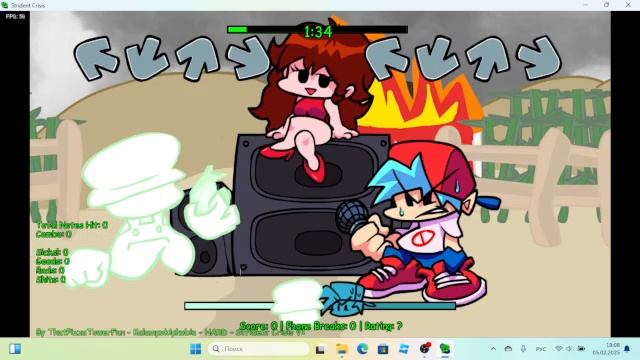Click the 'Shits: 0' counter
The width and height of the screenshot is (640, 360).
point(51,280)
